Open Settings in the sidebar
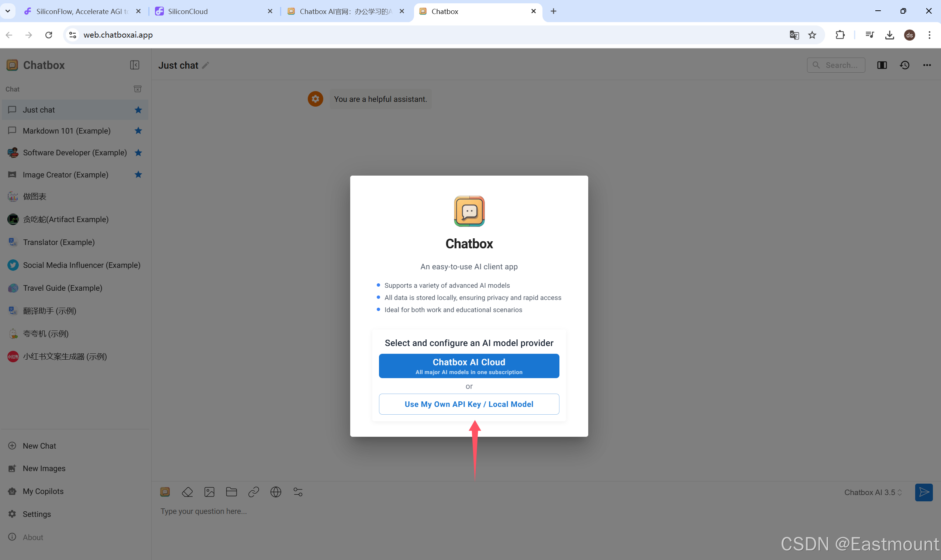This screenshot has width=941, height=560. 37,514
